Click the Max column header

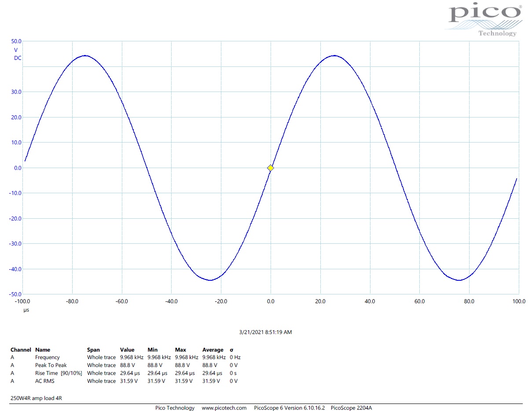coord(180,350)
